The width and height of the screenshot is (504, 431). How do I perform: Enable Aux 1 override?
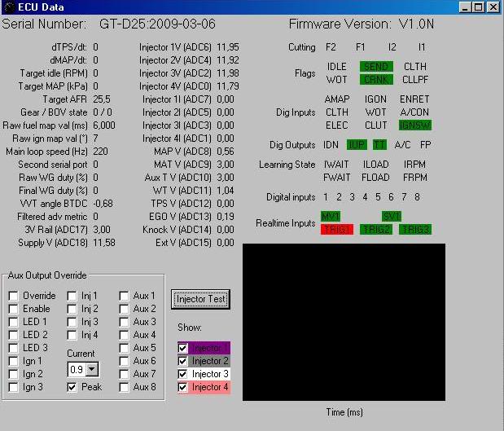pyautogui.click(x=124, y=296)
